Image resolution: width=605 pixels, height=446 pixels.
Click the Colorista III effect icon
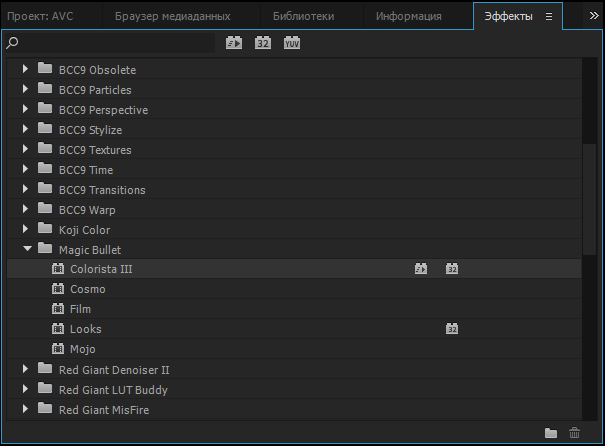click(58, 269)
